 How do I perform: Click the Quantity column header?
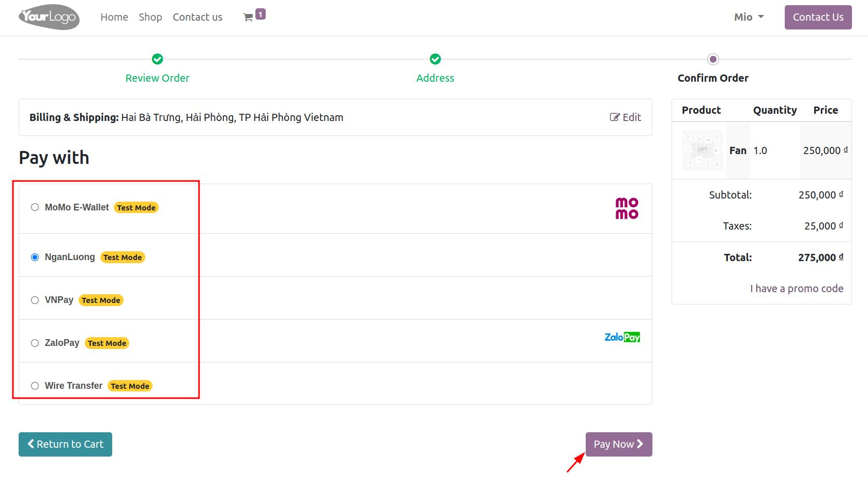tap(775, 110)
